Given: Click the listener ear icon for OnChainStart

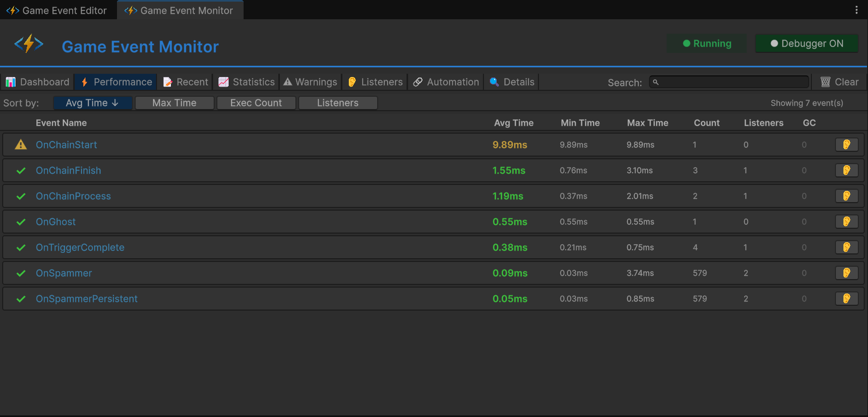Looking at the screenshot, I should click(847, 145).
